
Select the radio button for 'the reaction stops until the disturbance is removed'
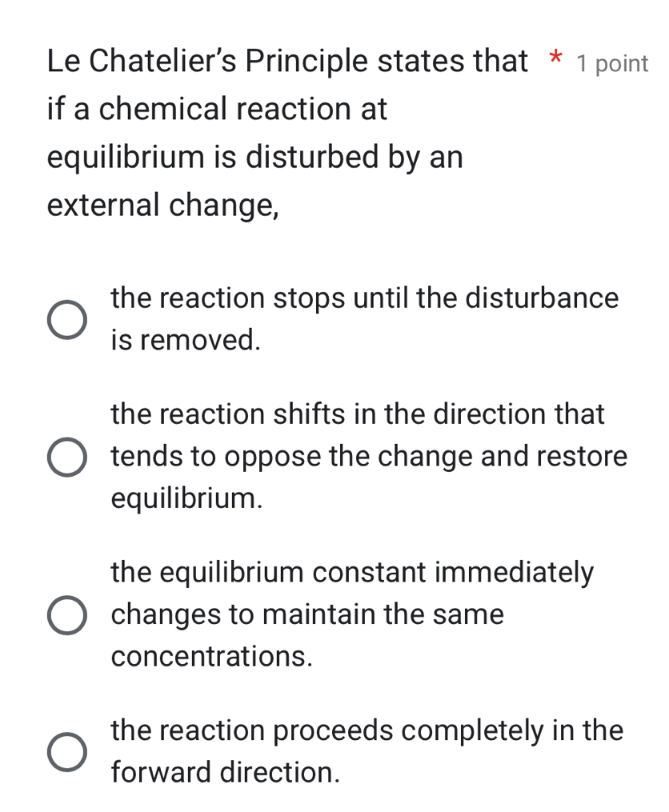(x=66, y=319)
